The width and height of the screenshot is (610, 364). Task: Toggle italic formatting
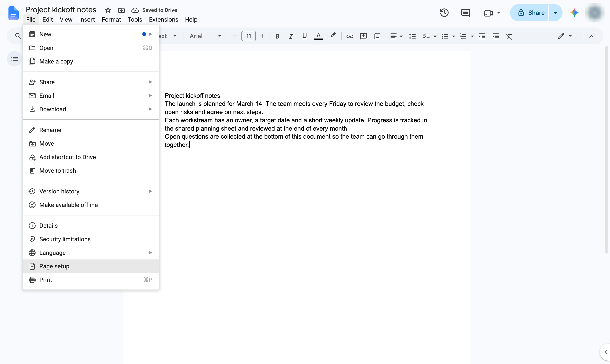click(x=291, y=36)
